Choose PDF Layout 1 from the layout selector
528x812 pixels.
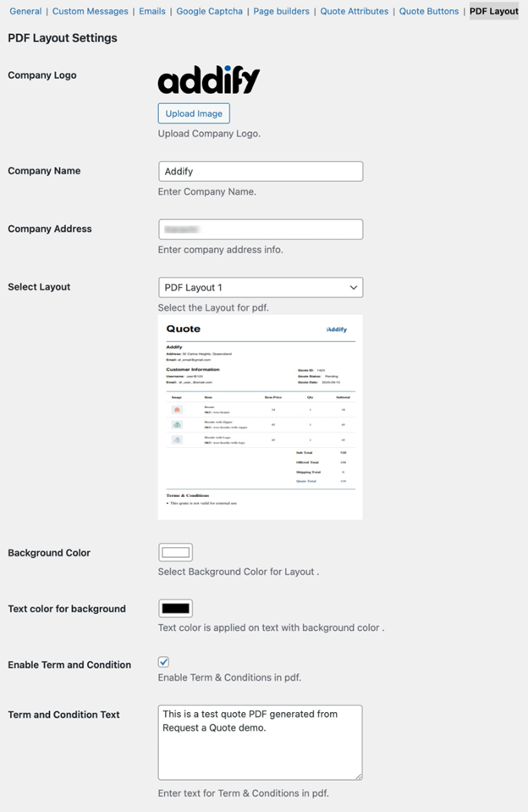tap(260, 286)
